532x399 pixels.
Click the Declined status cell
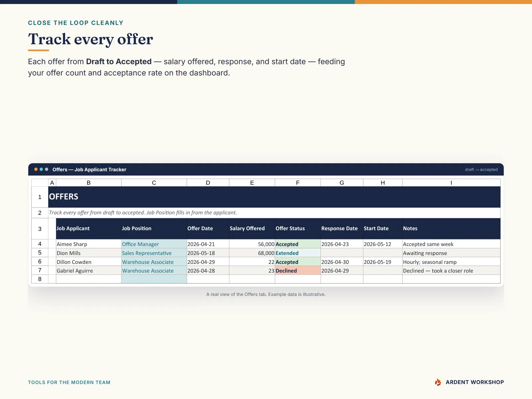(298, 270)
